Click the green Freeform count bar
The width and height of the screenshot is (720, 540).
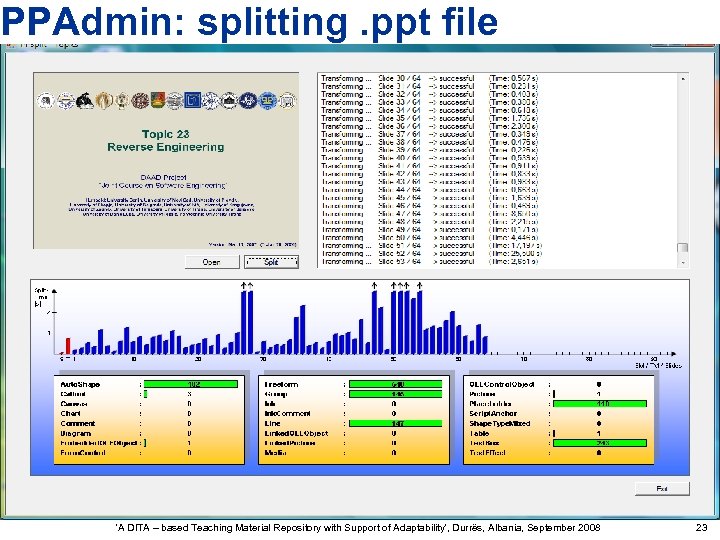click(395, 384)
